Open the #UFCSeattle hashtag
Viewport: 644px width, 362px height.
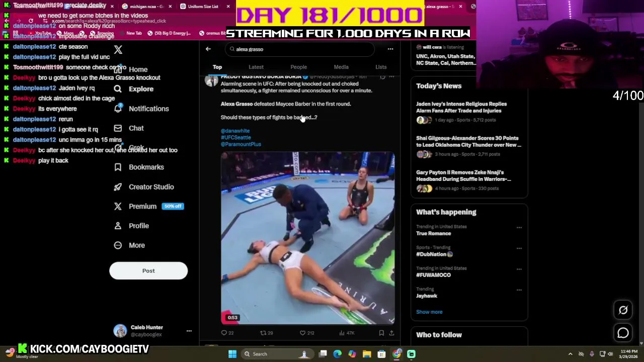[x=236, y=137]
